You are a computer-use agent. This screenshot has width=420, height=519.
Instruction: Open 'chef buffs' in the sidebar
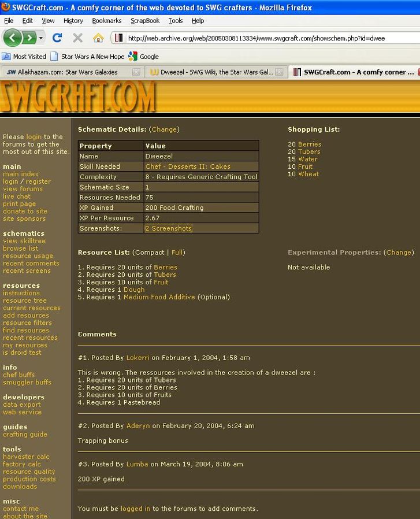point(18,375)
